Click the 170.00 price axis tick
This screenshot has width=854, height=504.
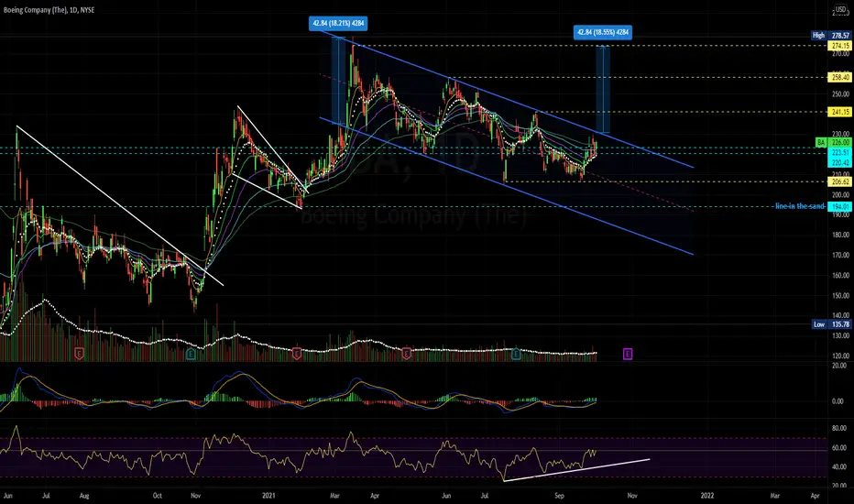[x=840, y=255]
